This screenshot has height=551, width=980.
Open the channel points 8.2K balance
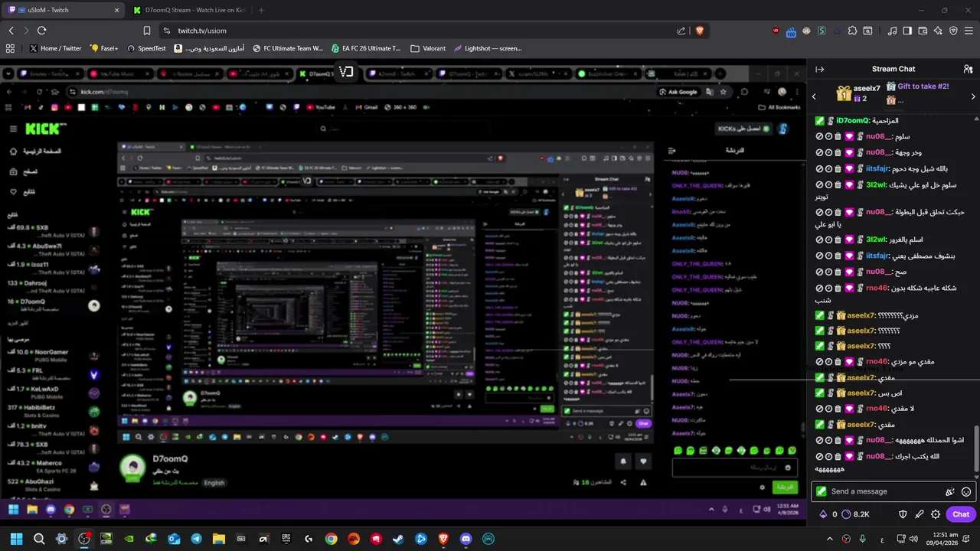855,514
